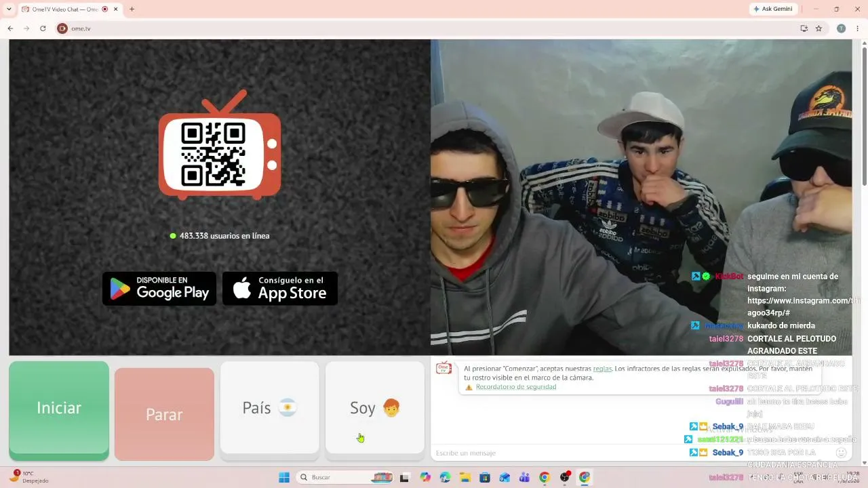Image resolution: width=868 pixels, height=488 pixels.
Task: Click the recording indicator on the OmeTV tab
Action: click(x=104, y=9)
